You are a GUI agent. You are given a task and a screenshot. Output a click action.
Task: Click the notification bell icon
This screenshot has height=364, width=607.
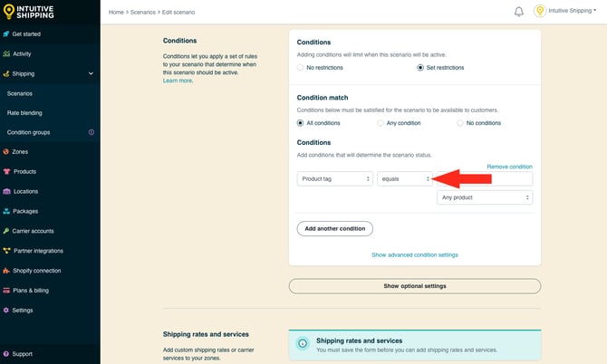519,12
